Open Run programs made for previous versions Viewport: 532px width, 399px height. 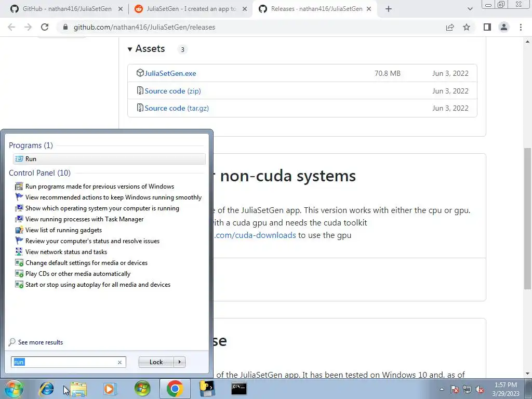click(x=100, y=187)
